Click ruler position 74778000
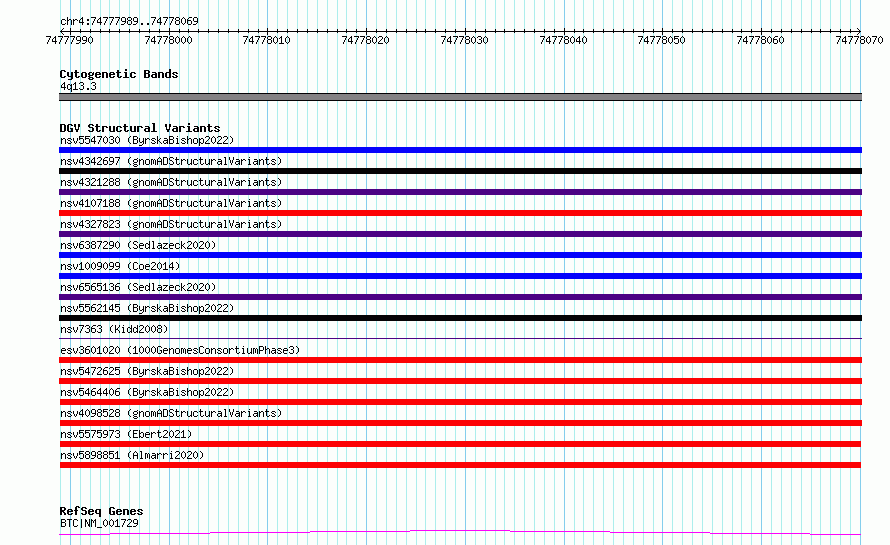 169,40
